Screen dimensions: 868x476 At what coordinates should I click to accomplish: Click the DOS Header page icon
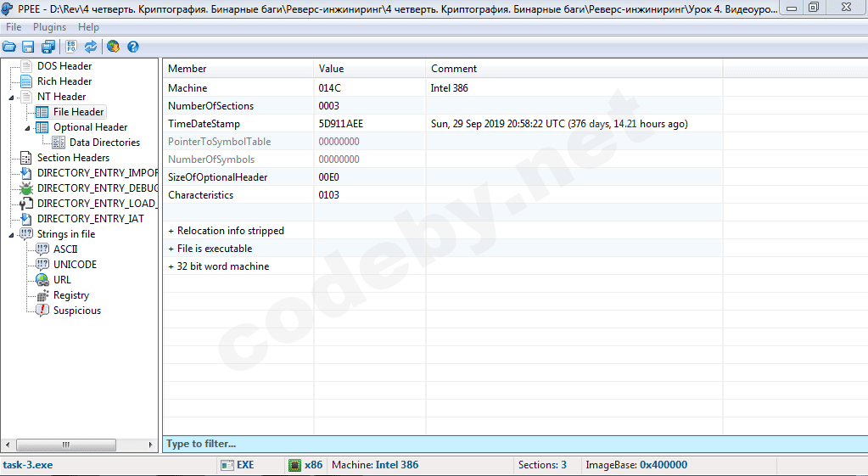(x=26, y=66)
